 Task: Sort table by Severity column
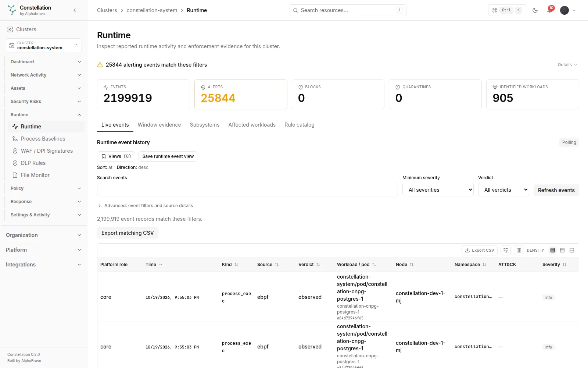point(554,265)
